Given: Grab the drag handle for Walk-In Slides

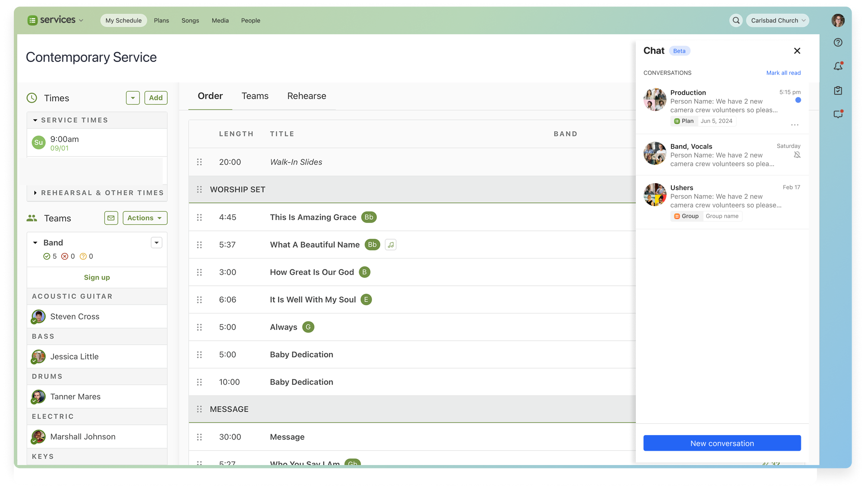Looking at the screenshot, I should [x=199, y=162].
